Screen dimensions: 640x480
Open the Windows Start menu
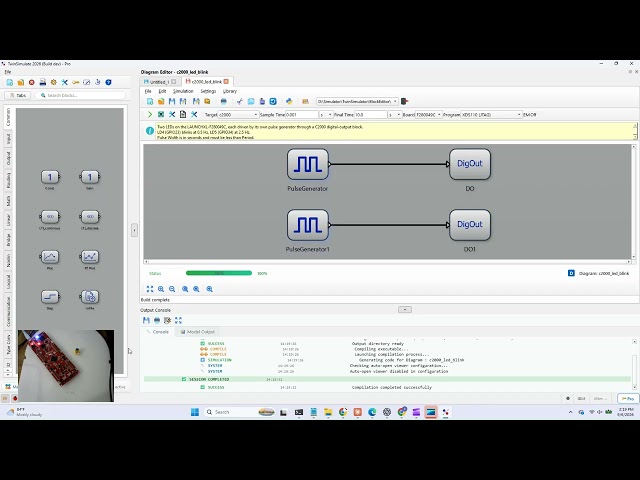195,412
